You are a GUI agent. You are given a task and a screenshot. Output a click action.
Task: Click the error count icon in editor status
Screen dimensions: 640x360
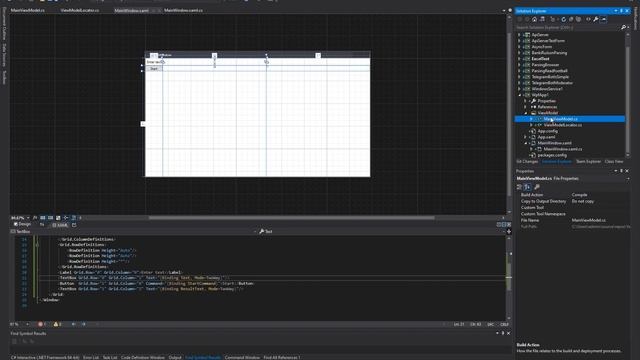click(x=40, y=324)
